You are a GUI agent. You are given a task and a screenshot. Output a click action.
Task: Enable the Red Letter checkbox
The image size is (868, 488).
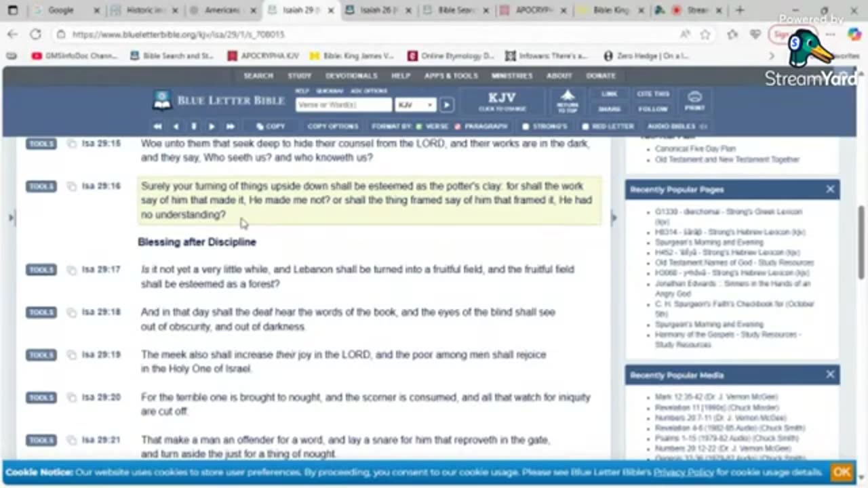click(585, 127)
